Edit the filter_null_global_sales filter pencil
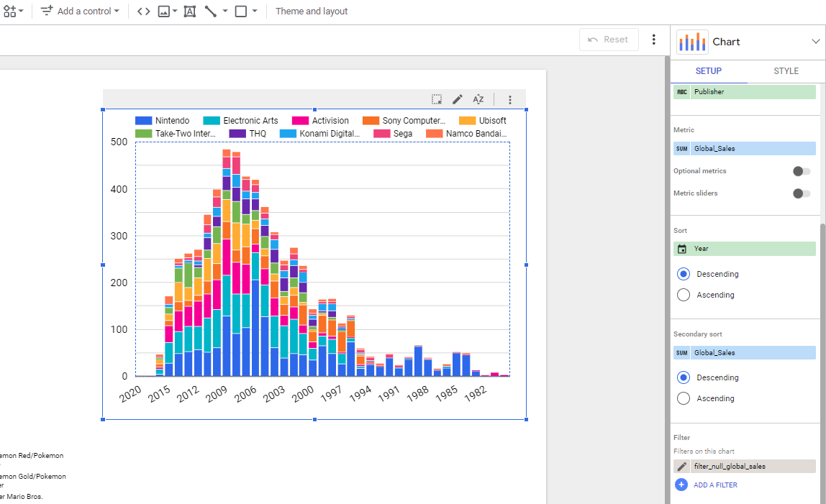Image resolution: width=826 pixels, height=504 pixels. pos(682,467)
